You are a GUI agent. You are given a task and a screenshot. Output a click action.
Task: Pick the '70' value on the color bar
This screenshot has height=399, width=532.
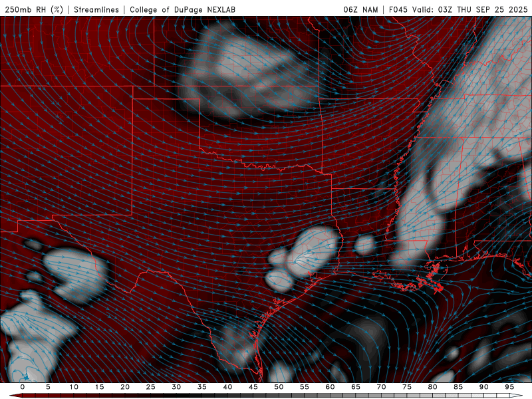pos(381,387)
